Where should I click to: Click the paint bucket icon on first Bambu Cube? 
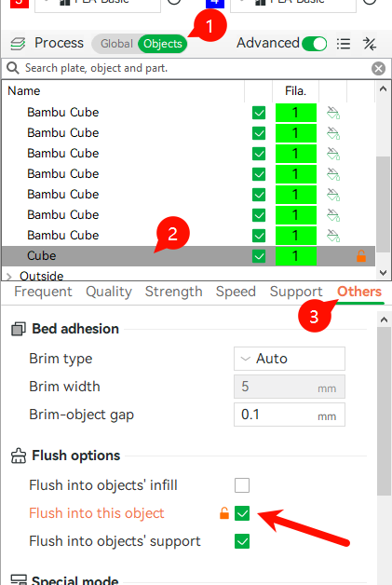(x=333, y=113)
